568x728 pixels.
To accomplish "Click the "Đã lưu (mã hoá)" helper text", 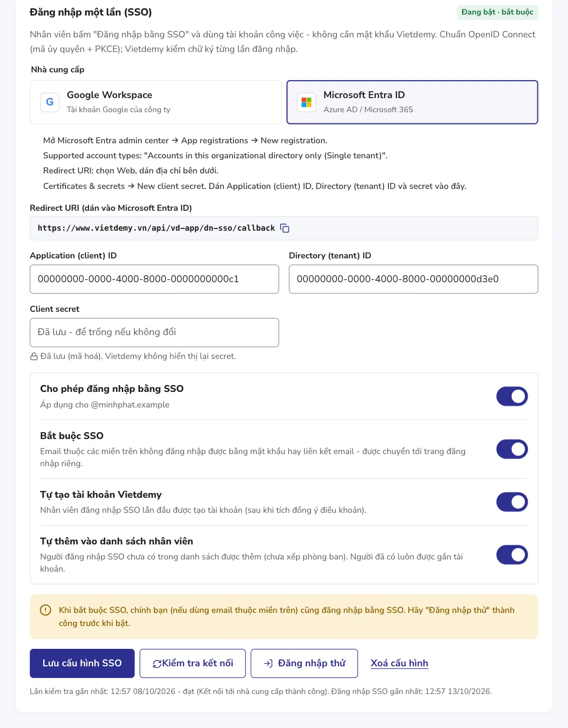I will [x=138, y=356].
